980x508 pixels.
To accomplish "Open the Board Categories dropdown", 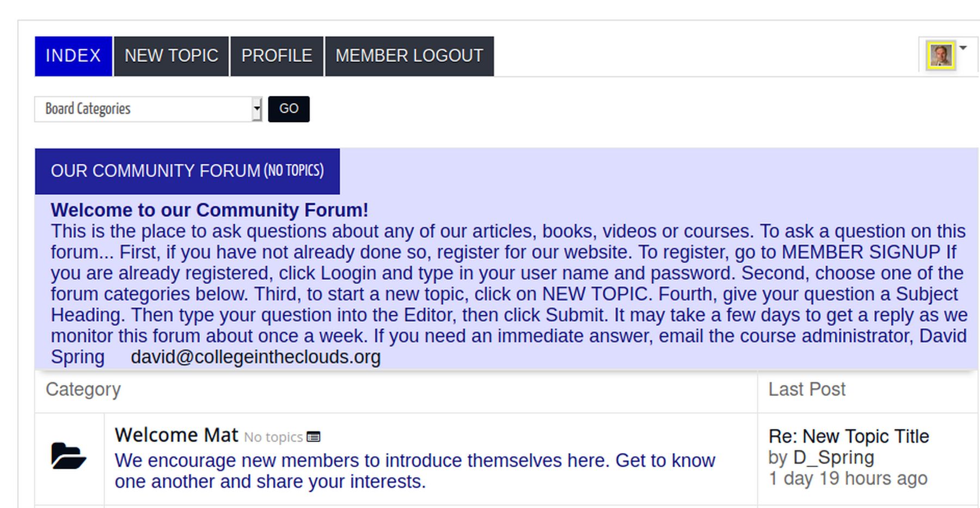I will tap(148, 109).
